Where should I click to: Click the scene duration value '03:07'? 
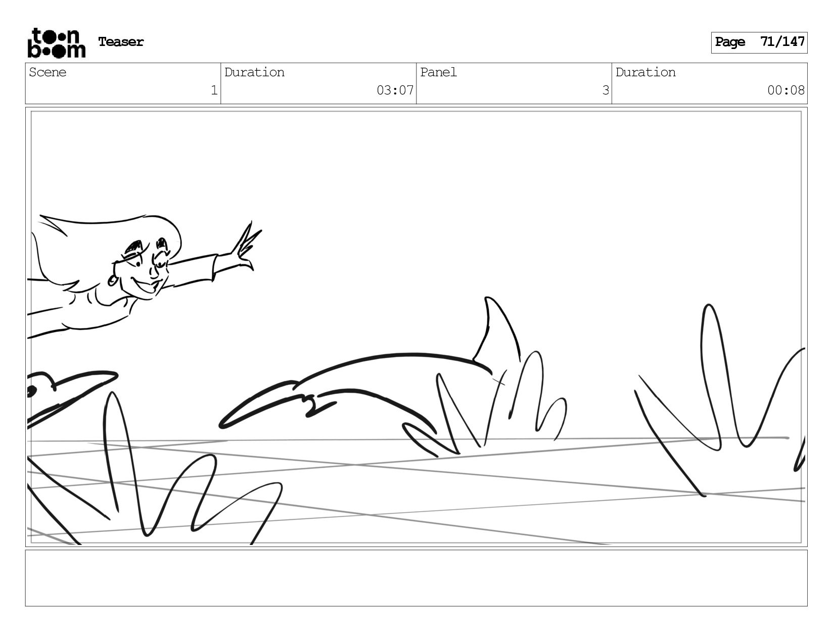click(x=395, y=90)
